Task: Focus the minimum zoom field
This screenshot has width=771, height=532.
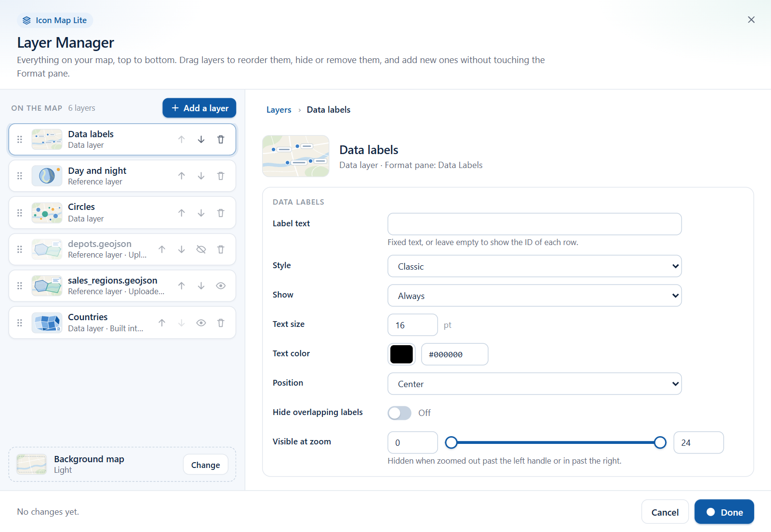Action: coord(412,442)
